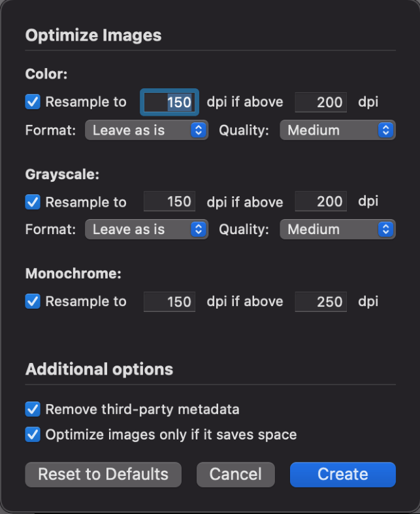Click the Grayscale Quality dropdown arrows icon
420x514 pixels.
[x=386, y=230]
